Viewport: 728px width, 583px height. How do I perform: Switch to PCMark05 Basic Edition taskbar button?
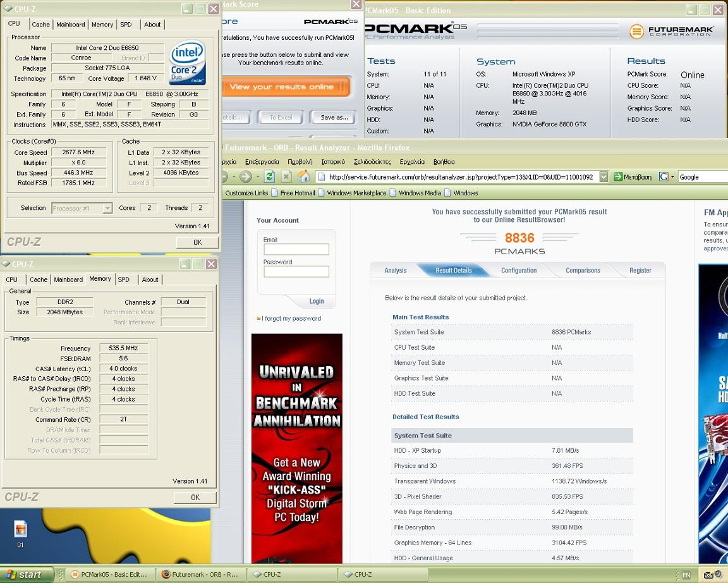click(x=109, y=575)
